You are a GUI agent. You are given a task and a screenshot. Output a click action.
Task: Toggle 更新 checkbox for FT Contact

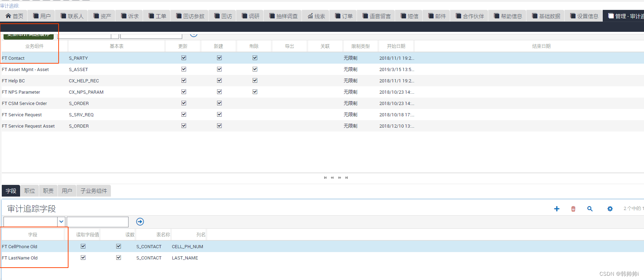[184, 58]
